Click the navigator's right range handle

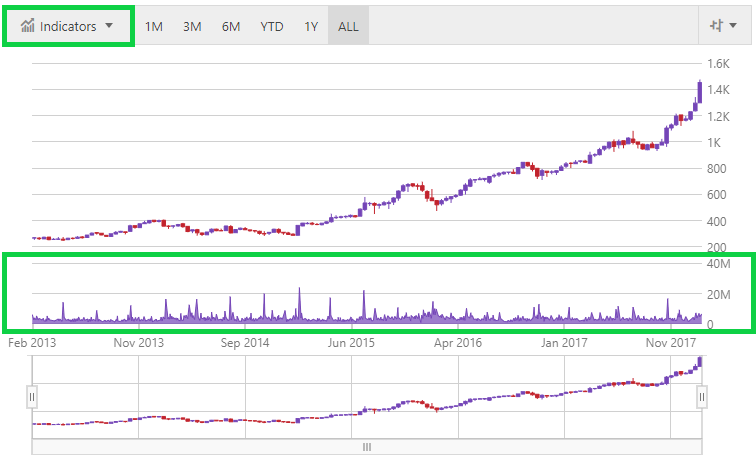point(702,397)
